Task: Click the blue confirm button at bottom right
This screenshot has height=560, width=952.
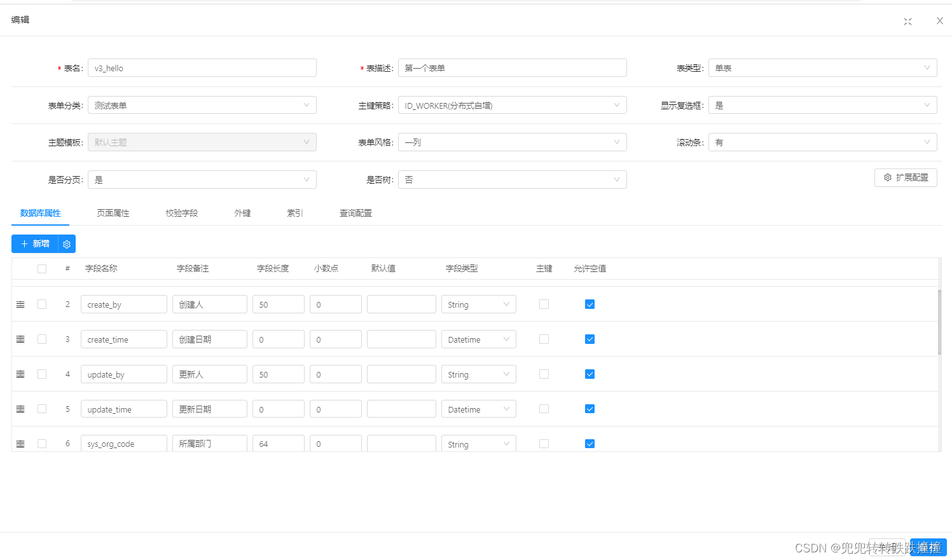Action: click(928, 547)
